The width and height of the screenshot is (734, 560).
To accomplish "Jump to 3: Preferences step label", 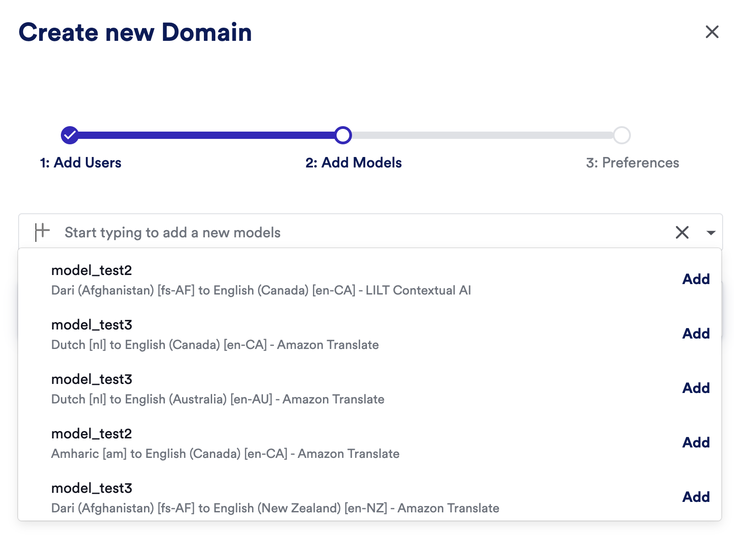I will pyautogui.click(x=632, y=163).
